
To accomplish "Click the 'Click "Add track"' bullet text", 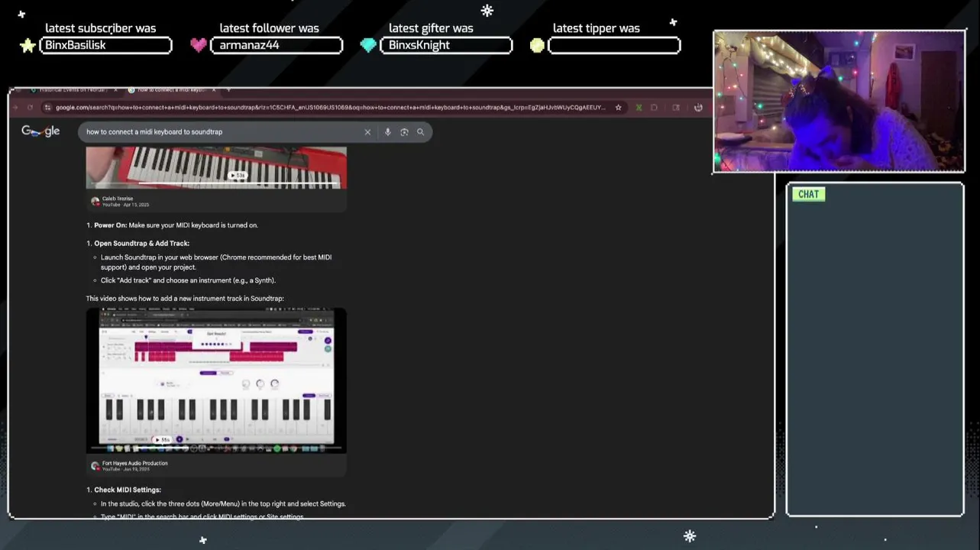I will (x=188, y=280).
